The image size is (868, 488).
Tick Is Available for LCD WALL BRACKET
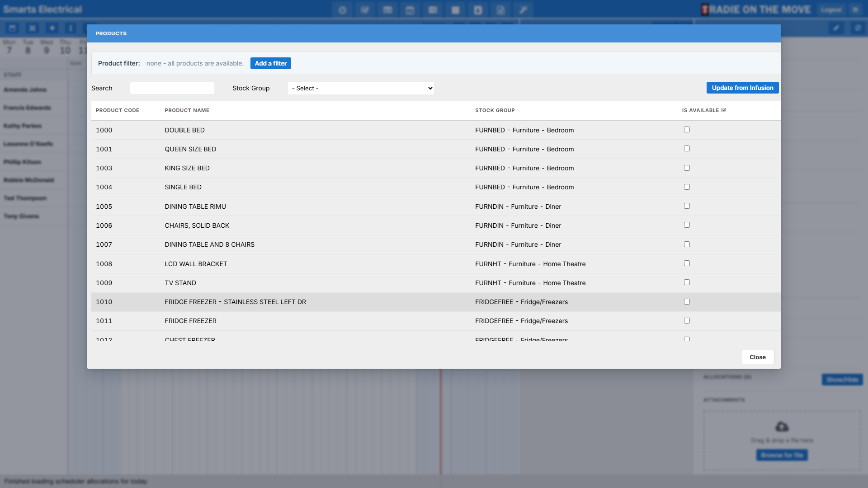[687, 263]
